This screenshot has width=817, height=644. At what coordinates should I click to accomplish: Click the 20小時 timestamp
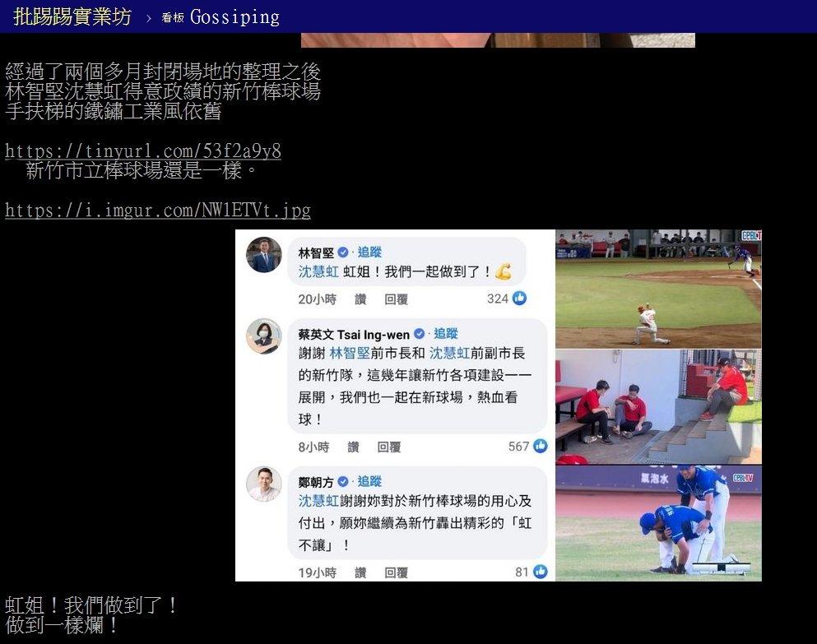coord(318,299)
